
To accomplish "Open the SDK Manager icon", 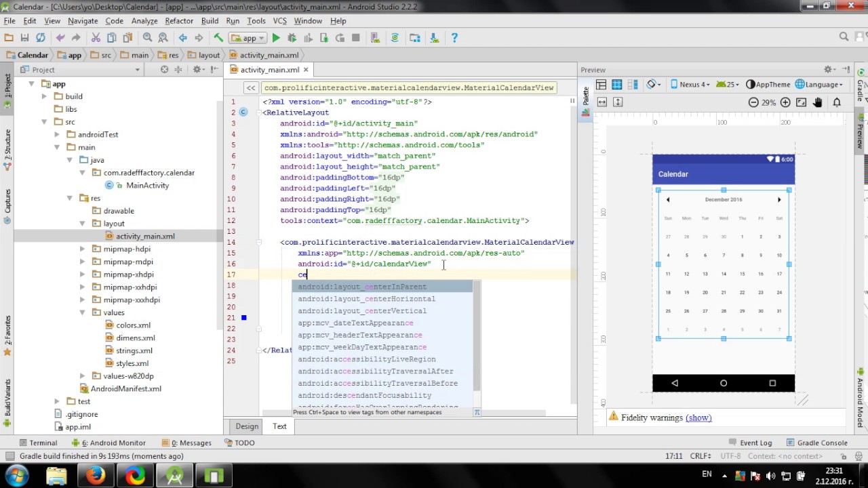I will point(434,38).
